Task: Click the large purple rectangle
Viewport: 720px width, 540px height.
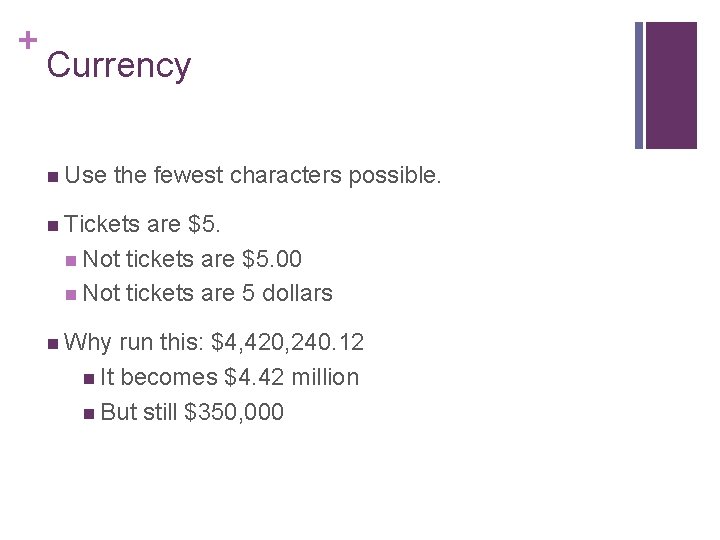Action: click(x=671, y=85)
